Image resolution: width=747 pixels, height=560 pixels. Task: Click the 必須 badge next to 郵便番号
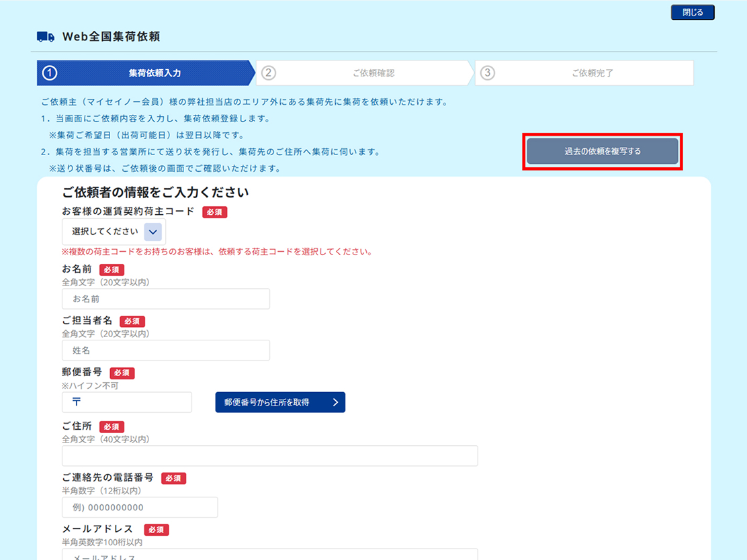[122, 373]
